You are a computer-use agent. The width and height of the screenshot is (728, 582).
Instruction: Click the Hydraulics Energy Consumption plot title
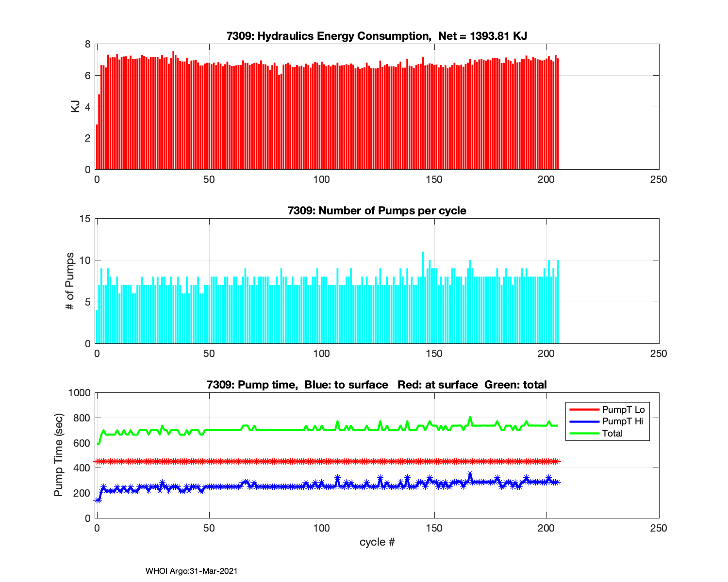pos(377,36)
